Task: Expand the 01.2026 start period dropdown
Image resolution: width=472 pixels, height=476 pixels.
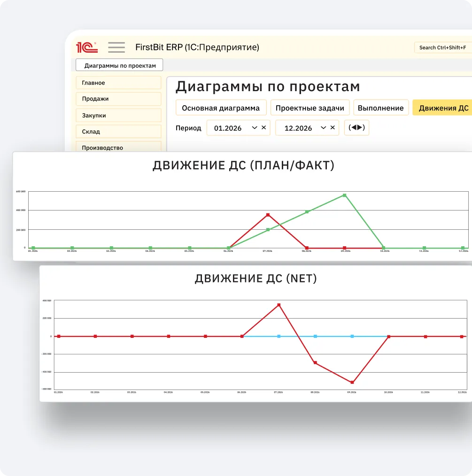Action: pyautogui.click(x=255, y=127)
